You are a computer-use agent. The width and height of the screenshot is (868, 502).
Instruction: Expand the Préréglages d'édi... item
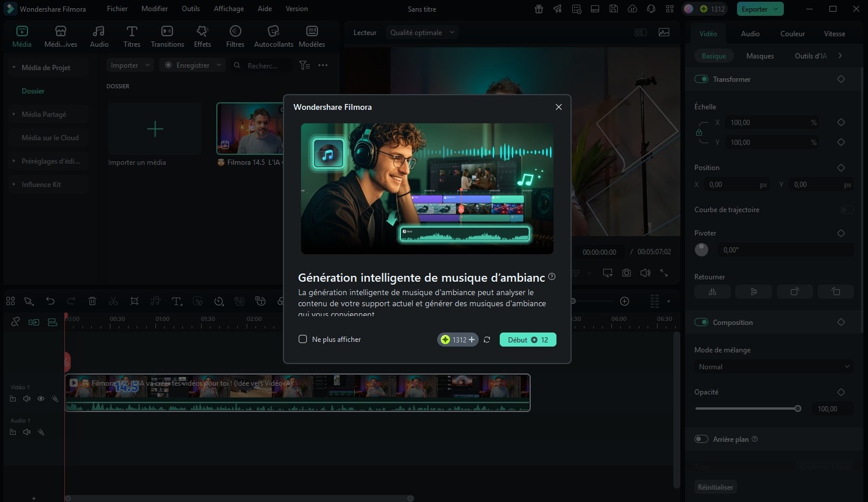[13, 161]
